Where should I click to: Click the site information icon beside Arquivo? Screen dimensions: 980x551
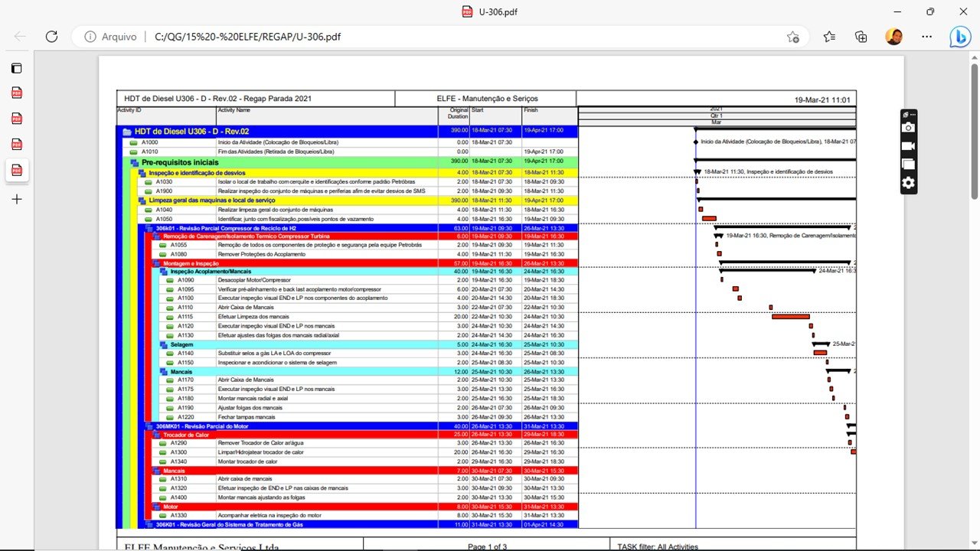[90, 36]
